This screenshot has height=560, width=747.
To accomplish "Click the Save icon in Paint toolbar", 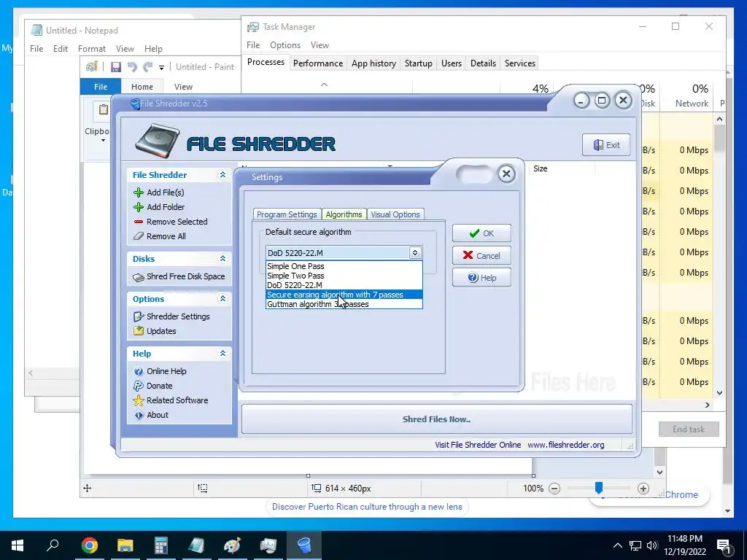I will (116, 67).
